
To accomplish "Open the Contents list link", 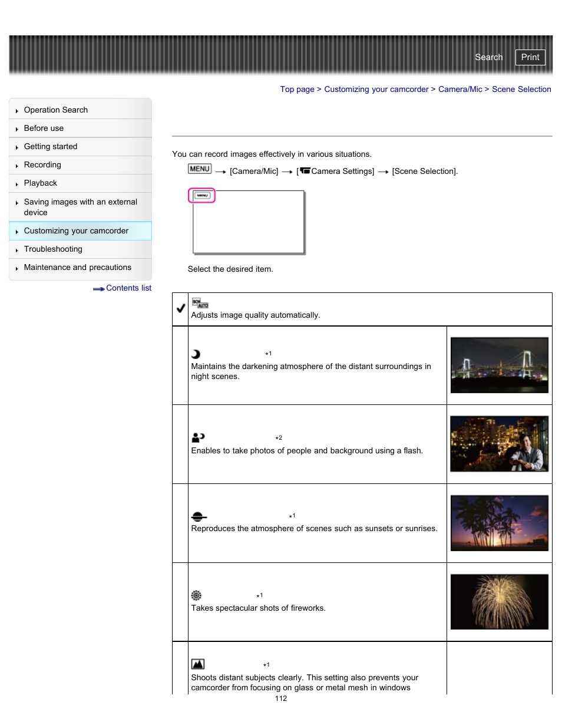I will click(128, 288).
